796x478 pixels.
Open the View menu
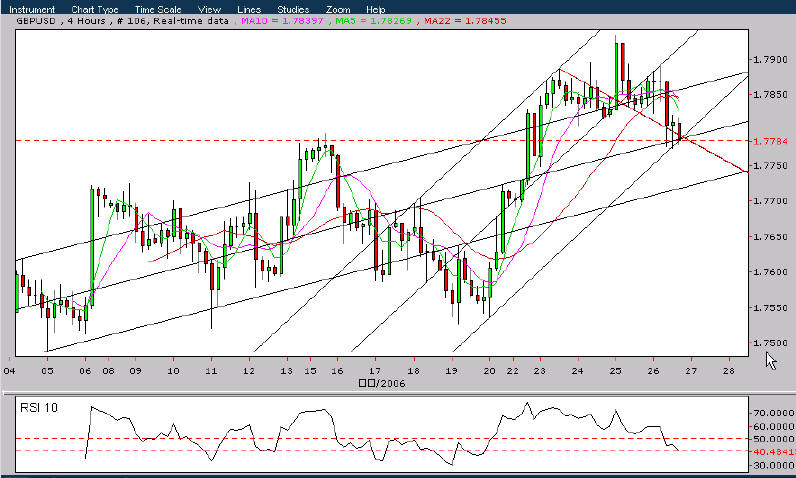tap(209, 9)
